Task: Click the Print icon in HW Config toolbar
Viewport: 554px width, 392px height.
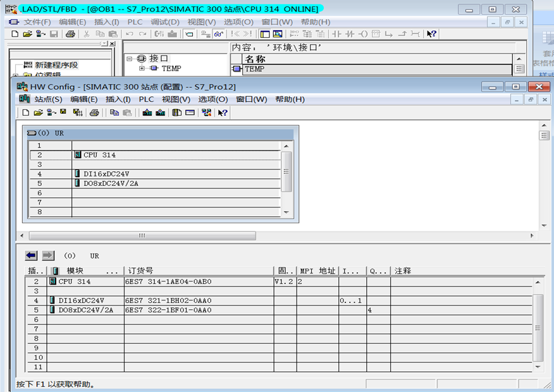Action: click(94, 113)
